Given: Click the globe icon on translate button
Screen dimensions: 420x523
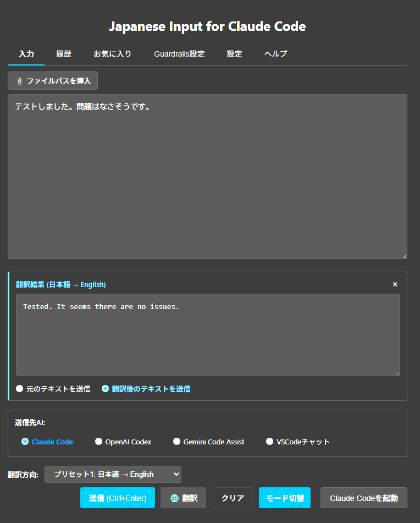Looking at the screenshot, I should (x=175, y=498).
